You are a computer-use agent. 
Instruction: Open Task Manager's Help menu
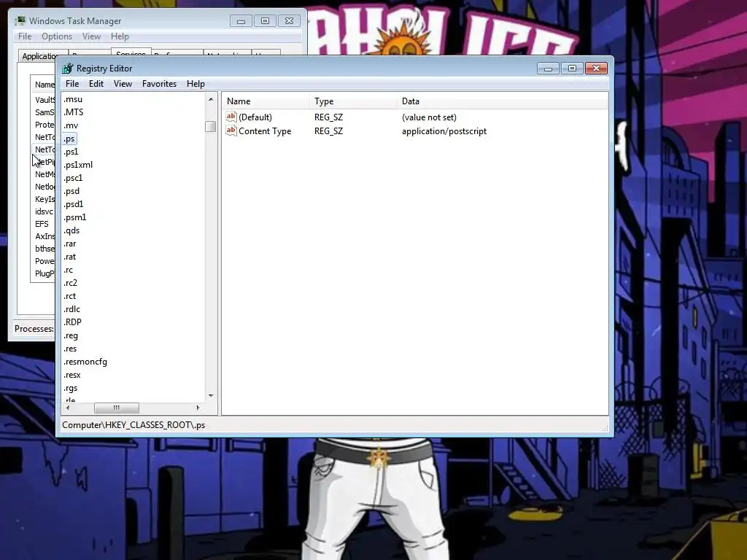(x=120, y=36)
